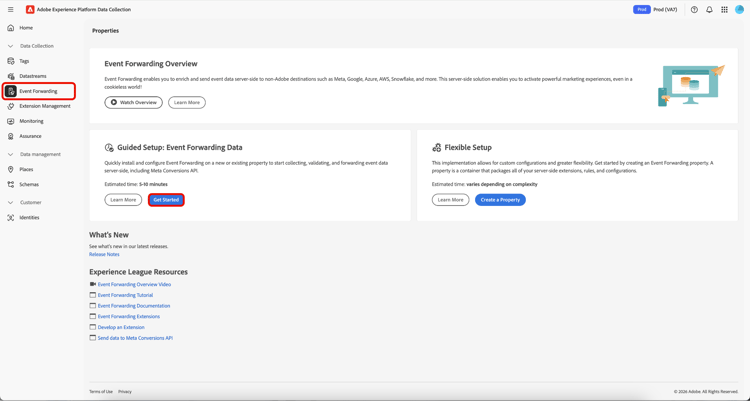Collapse the Customer section
This screenshot has width=750, height=401.
(11, 202)
